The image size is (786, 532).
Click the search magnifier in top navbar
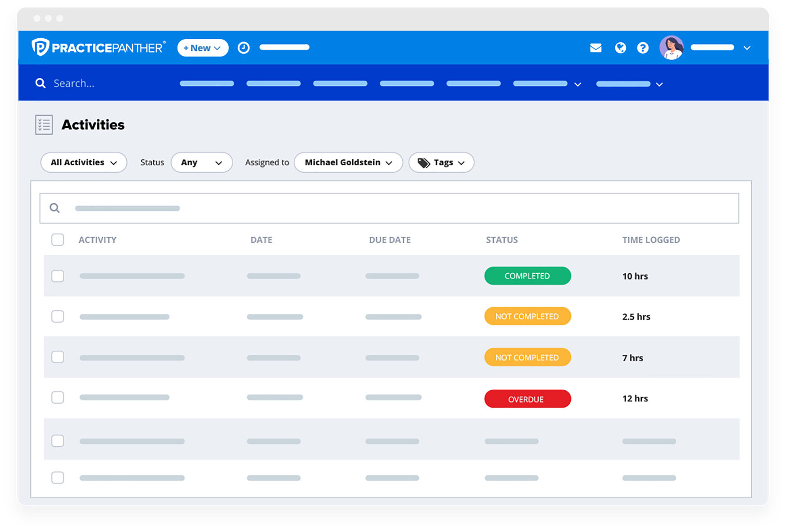(41, 83)
